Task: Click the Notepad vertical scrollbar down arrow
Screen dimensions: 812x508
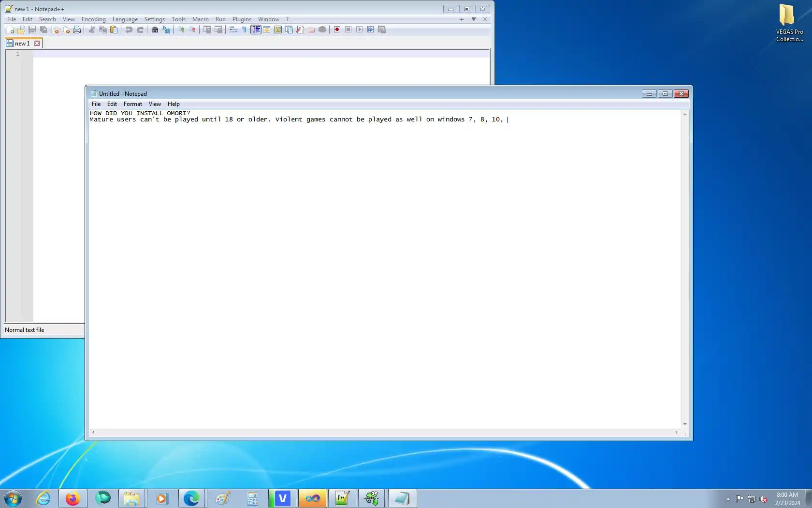Action: point(685,424)
